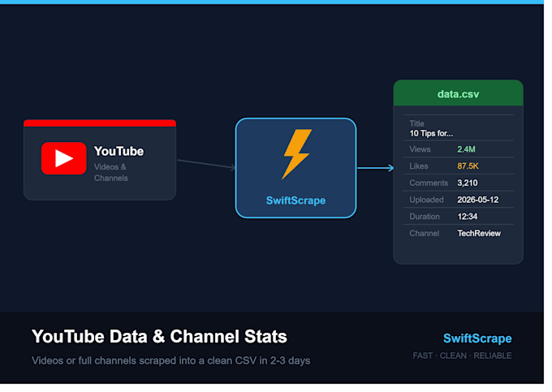Screen dimensions: 552x392
Task: Click the 'YouTube Data & Channel Stats' headline
Action: (x=159, y=336)
